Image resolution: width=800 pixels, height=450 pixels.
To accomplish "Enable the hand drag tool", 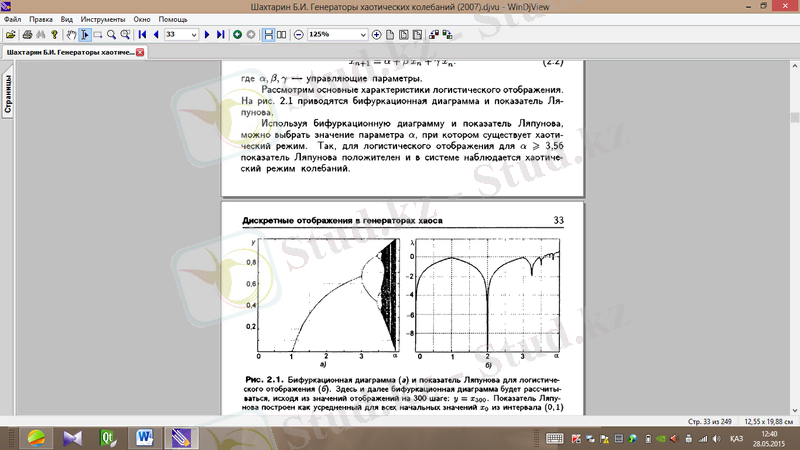I will [x=70, y=34].
